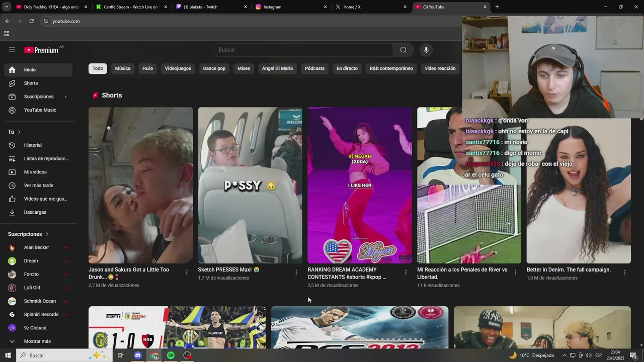
Task: Open Chrome from the taskbar
Action: tap(154, 355)
